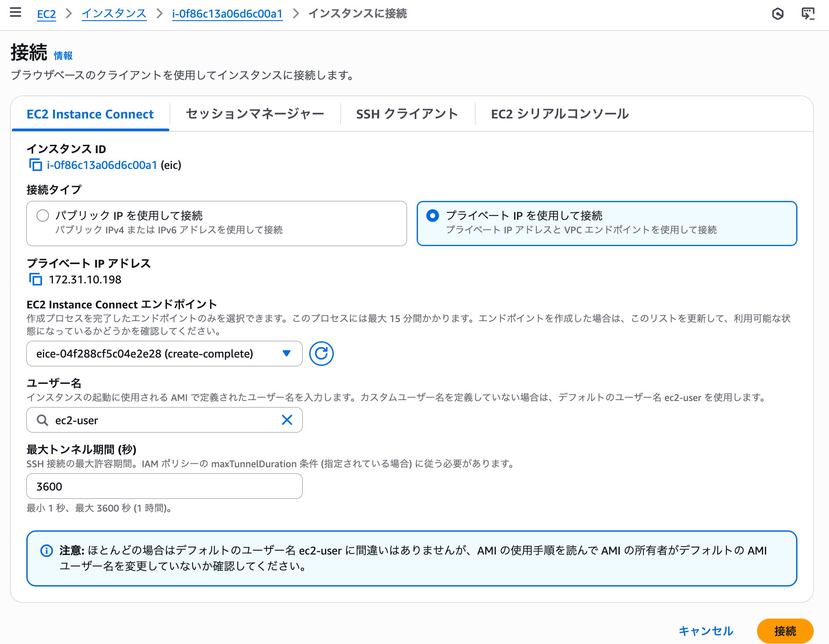Open the CloudShell terminal icon
The height and width of the screenshot is (644, 829).
(808, 14)
